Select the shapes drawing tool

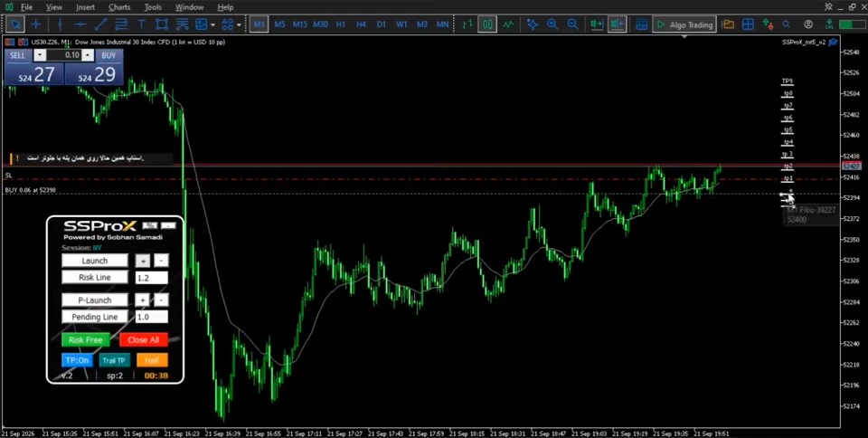click(x=162, y=24)
